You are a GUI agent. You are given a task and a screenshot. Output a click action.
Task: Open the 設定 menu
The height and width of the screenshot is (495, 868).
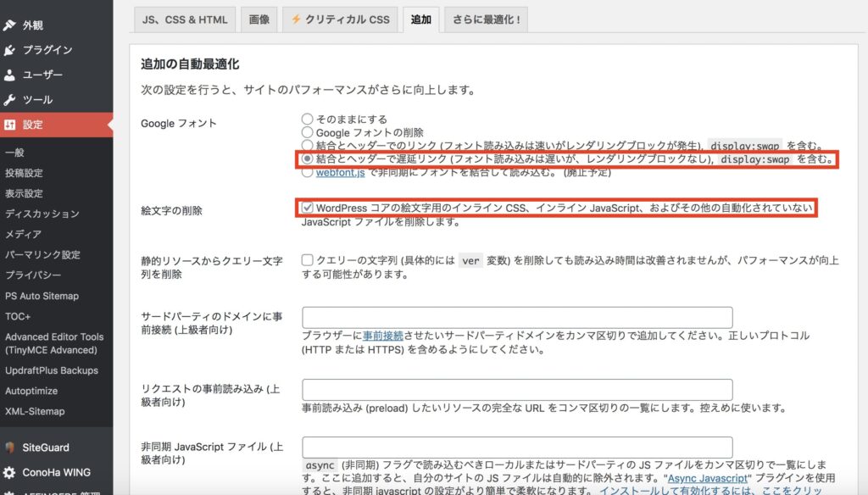[57, 125]
